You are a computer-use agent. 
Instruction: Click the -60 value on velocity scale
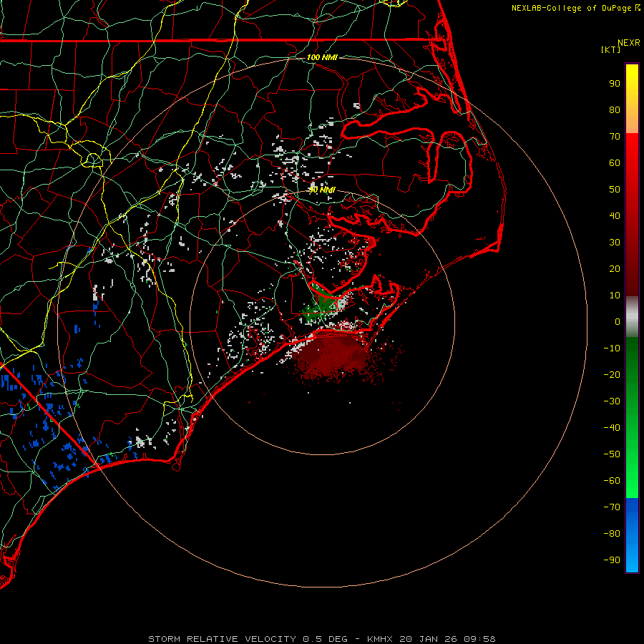click(x=612, y=481)
